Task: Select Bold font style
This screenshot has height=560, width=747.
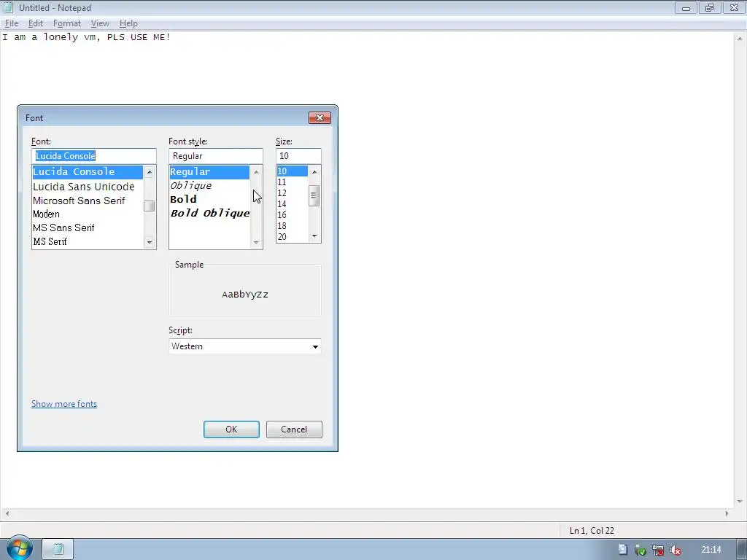Action: (209, 200)
